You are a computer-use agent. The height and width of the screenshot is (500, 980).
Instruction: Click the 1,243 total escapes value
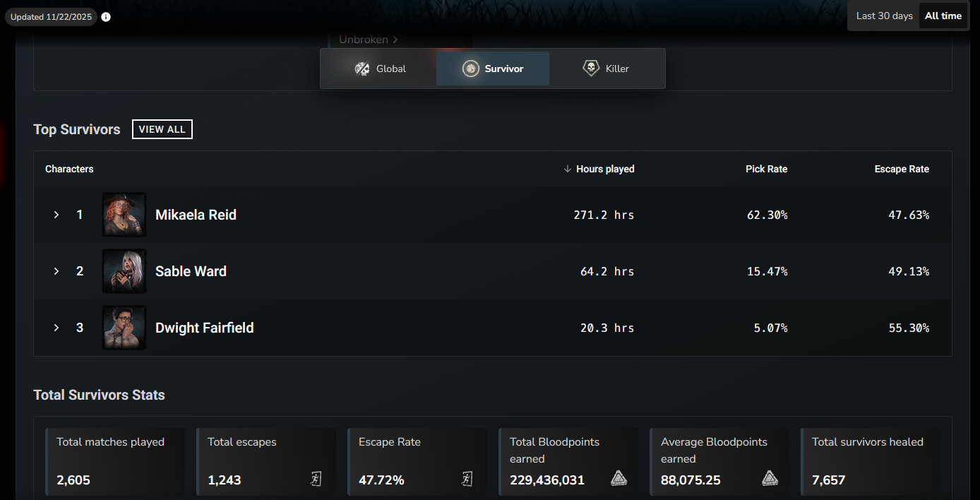(225, 480)
